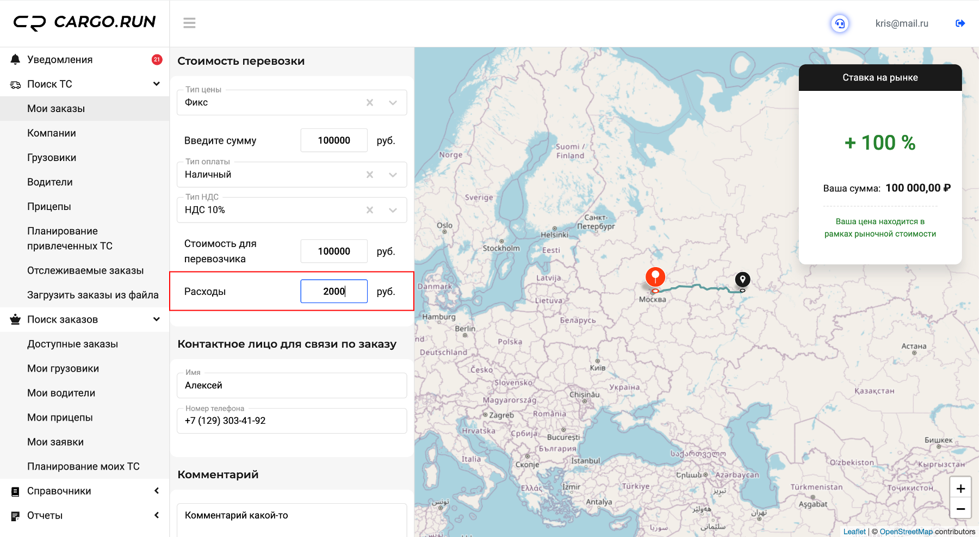This screenshot has height=537, width=980.
Task: Open the Тип НДС dropdown
Action: [x=393, y=210]
